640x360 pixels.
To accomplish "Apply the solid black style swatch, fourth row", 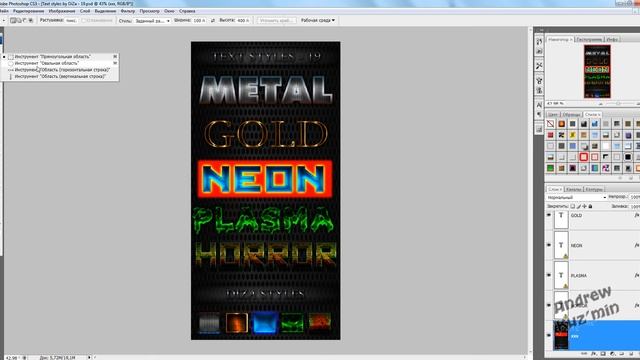I will tap(628, 157).
